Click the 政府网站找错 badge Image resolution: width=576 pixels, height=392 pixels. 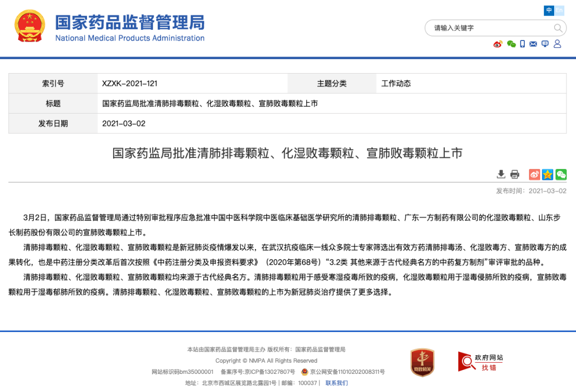(481, 362)
